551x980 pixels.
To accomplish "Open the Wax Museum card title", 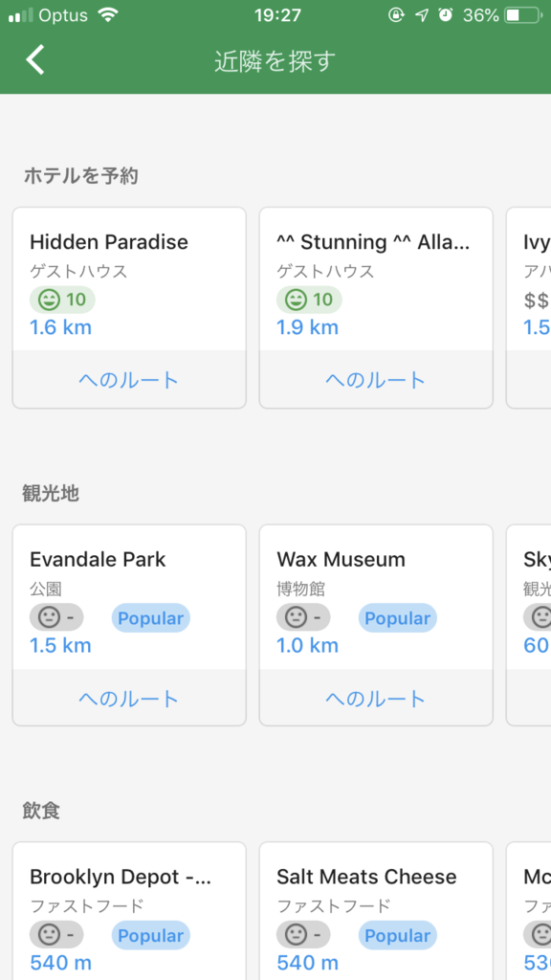I will 342,559.
